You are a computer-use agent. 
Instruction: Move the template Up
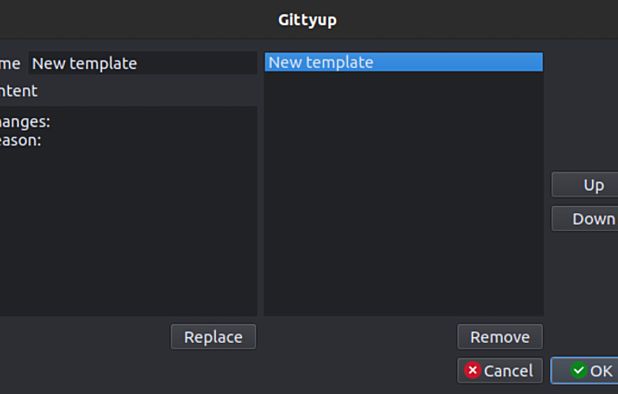[x=585, y=184]
